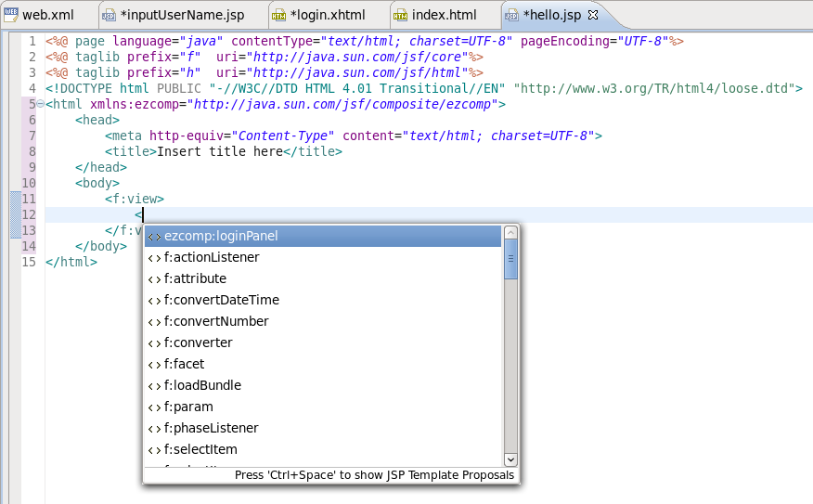
Task: Choose the f:convertNumber proposal
Action: pos(322,321)
